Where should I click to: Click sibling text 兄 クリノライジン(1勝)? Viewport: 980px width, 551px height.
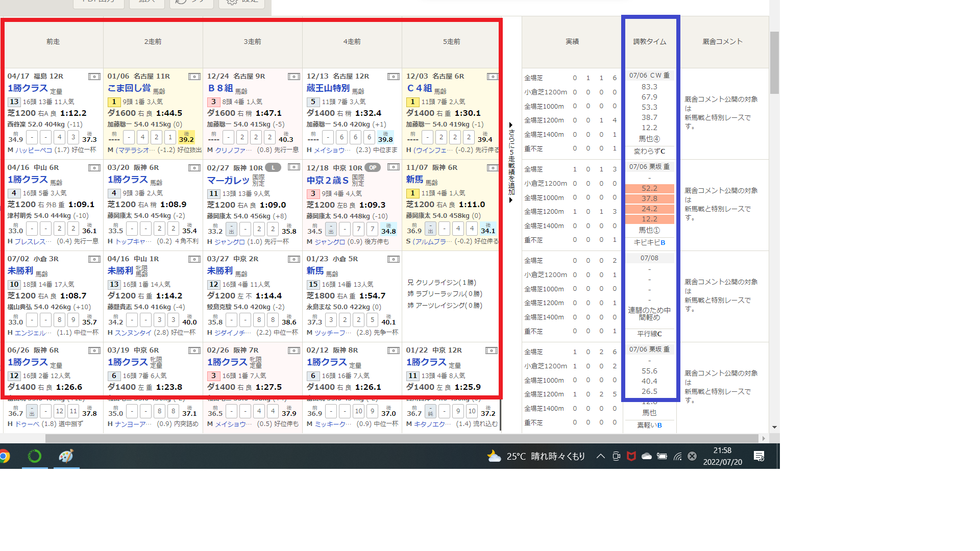coord(442,283)
